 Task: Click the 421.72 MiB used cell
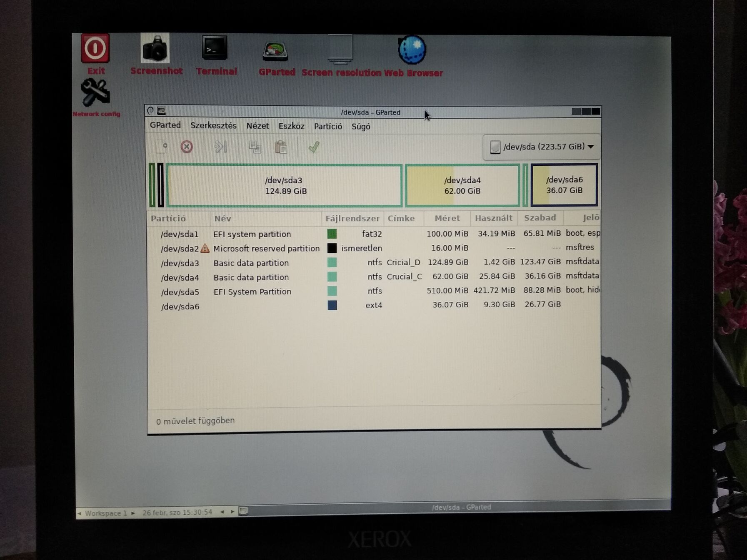coord(494,290)
